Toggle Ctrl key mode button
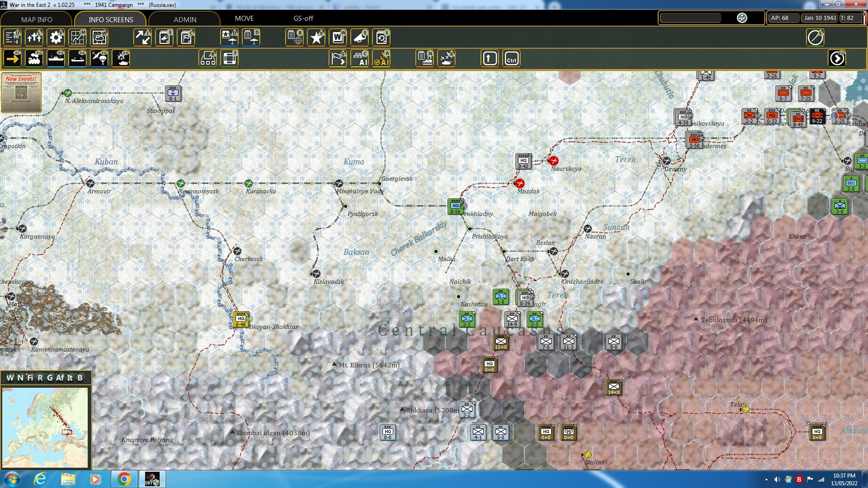This screenshot has height=488, width=868. point(511,59)
